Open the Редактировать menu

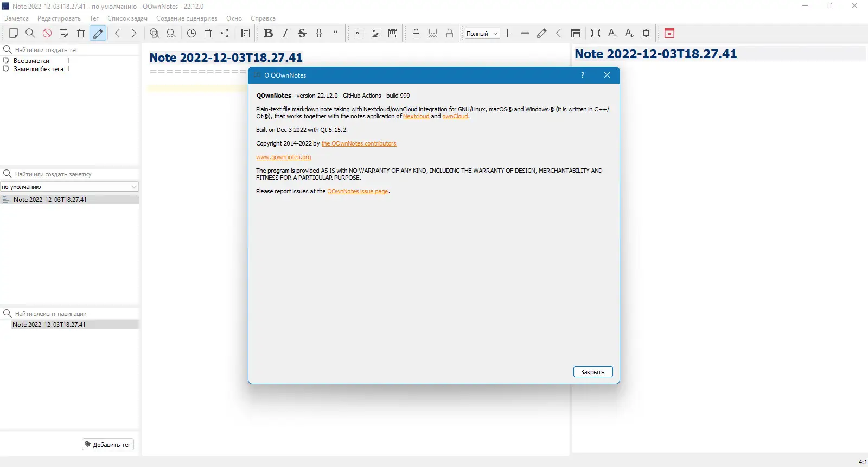pyautogui.click(x=59, y=18)
